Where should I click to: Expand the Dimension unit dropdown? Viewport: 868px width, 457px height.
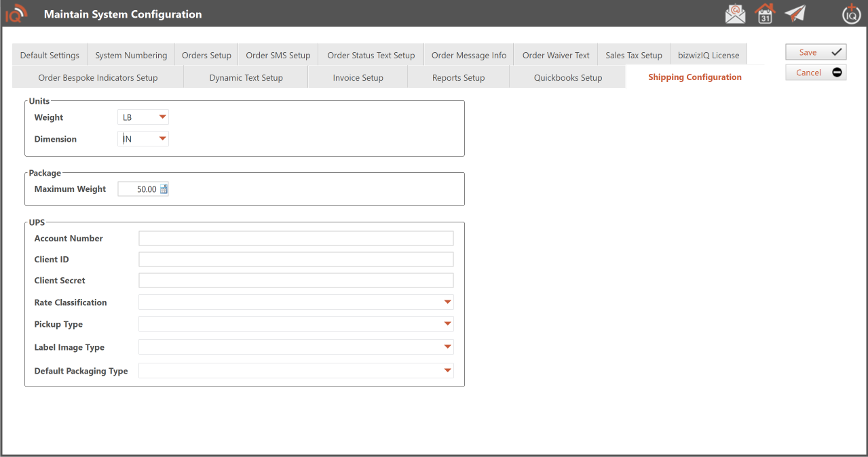click(x=162, y=139)
